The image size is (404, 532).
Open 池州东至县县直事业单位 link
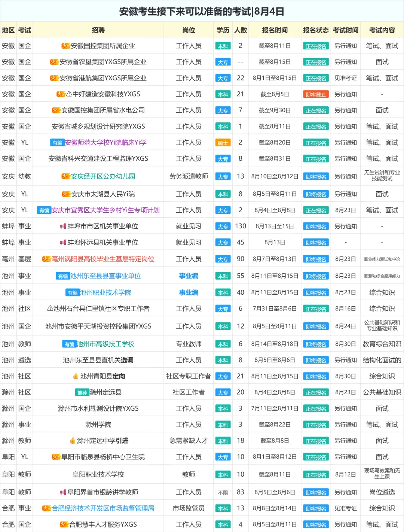[105, 276]
